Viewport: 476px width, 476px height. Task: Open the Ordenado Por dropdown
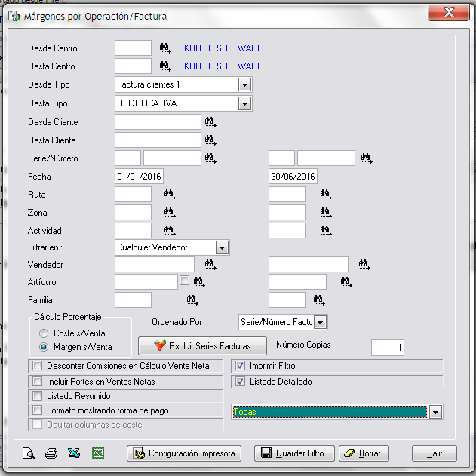pyautogui.click(x=321, y=322)
